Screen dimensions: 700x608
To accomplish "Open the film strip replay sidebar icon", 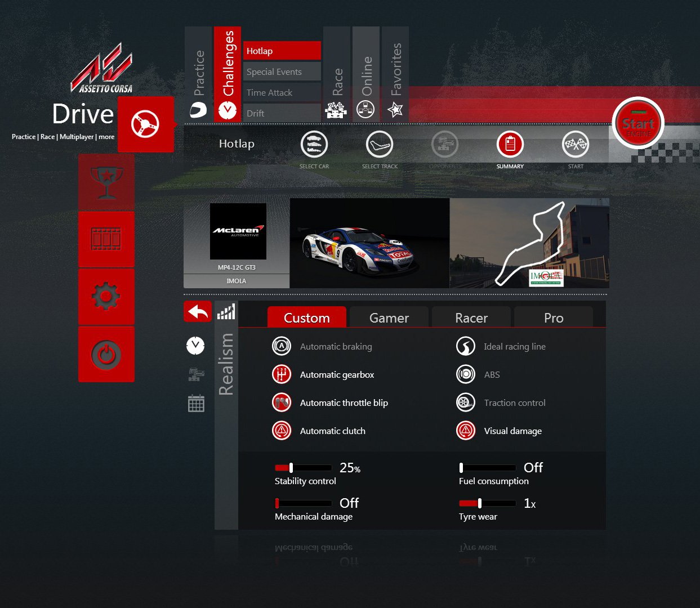I will [106, 239].
